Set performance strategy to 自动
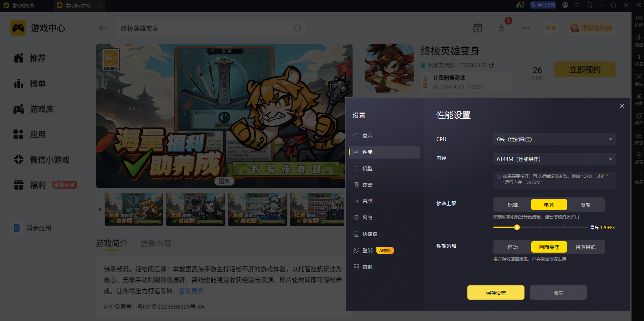Viewport: 644px width, 321px height. tap(513, 247)
